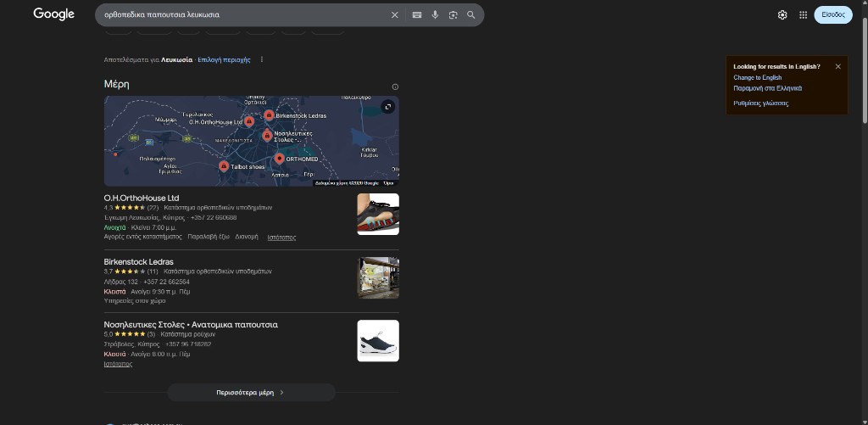Select Παραμονή στα Ελληνικά
The width and height of the screenshot is (868, 425).
pyautogui.click(x=767, y=88)
